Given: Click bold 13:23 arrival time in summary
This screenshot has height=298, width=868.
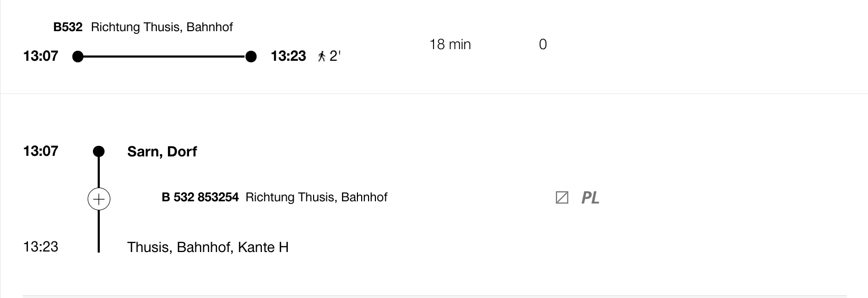Looking at the screenshot, I should pyautogui.click(x=288, y=56).
